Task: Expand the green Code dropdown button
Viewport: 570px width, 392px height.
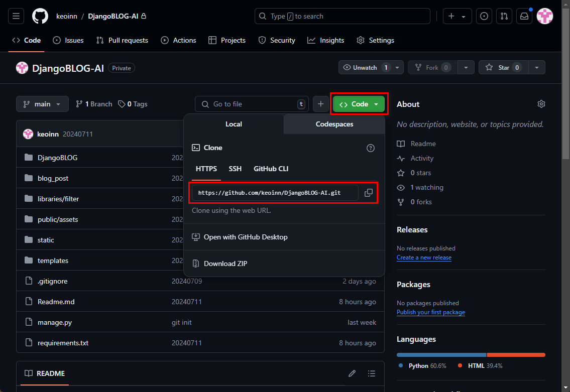Action: [359, 104]
